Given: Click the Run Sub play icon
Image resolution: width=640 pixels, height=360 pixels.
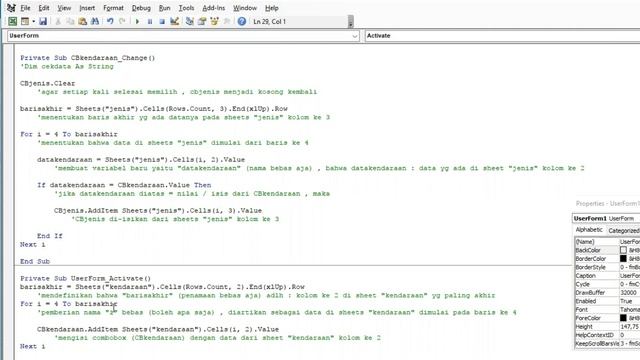Looking at the screenshot, I should [137, 21].
